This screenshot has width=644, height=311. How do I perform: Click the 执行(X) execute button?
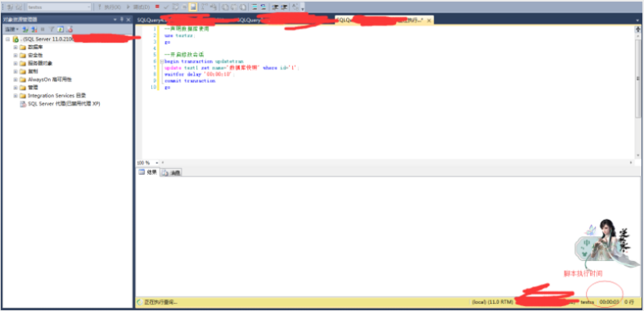[x=109, y=7]
